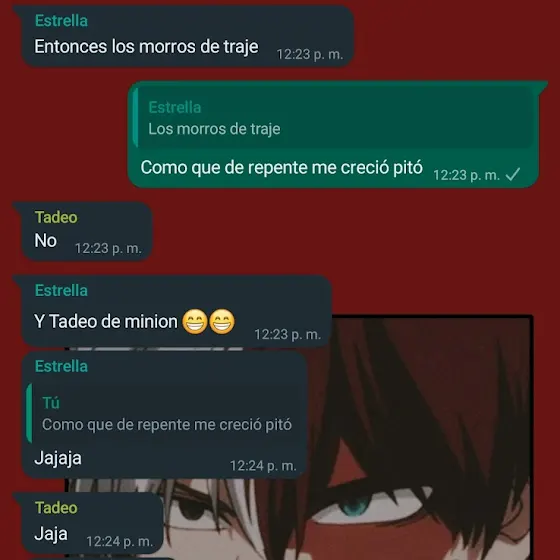Tap Estrella's name above 'Entonces los morros de traje'
This screenshot has height=560, width=560.
point(61,21)
